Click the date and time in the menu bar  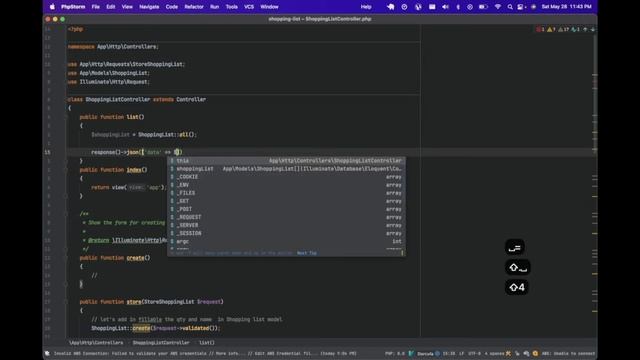[x=566, y=7]
